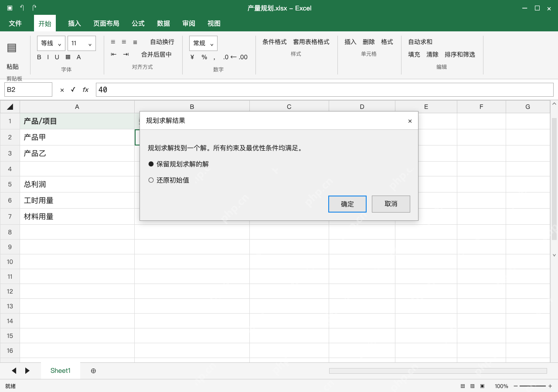This screenshot has height=392, width=558.
Task: Click the Paste clipboard icon
Action: pos(12,48)
